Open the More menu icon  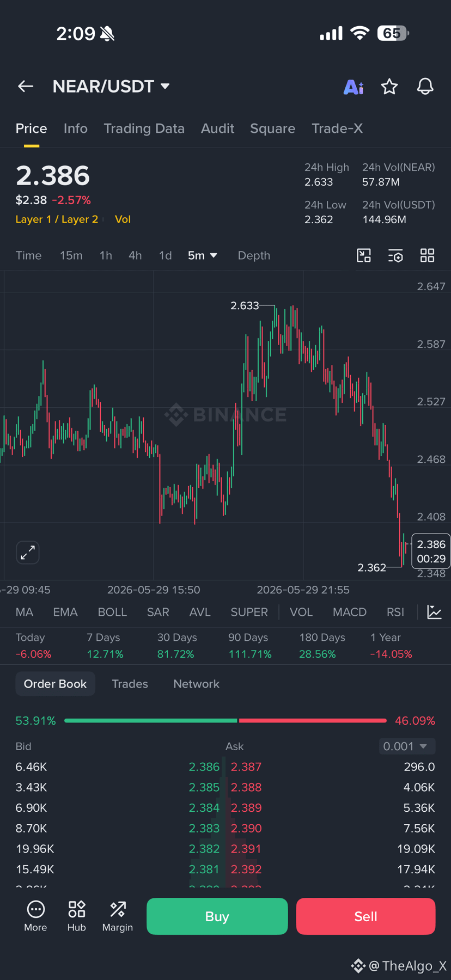35,916
